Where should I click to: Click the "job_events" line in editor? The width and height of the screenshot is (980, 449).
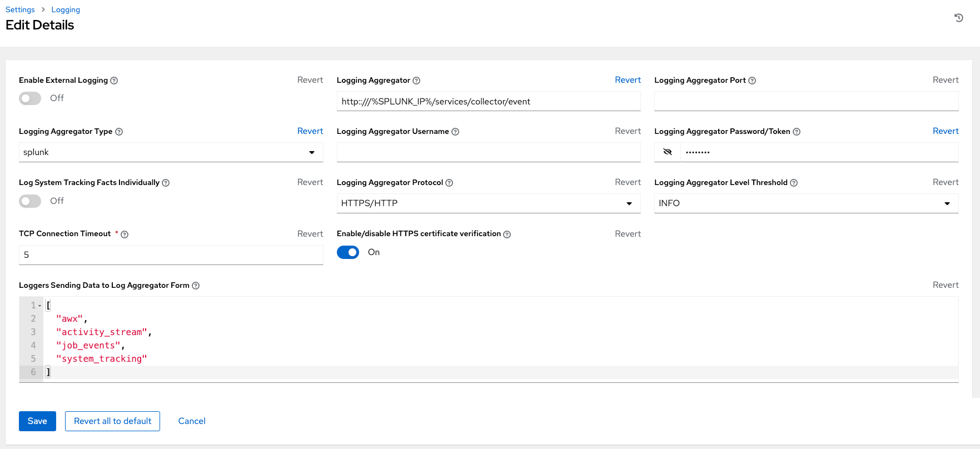coord(91,346)
